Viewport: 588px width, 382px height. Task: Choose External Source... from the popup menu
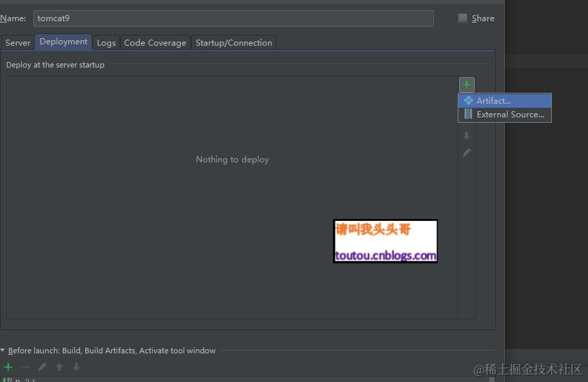505,115
